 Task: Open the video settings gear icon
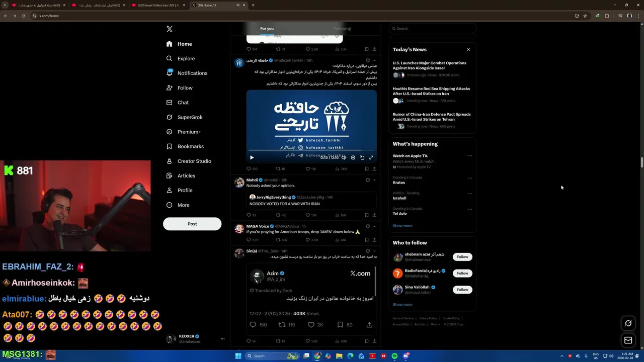tap(353, 157)
